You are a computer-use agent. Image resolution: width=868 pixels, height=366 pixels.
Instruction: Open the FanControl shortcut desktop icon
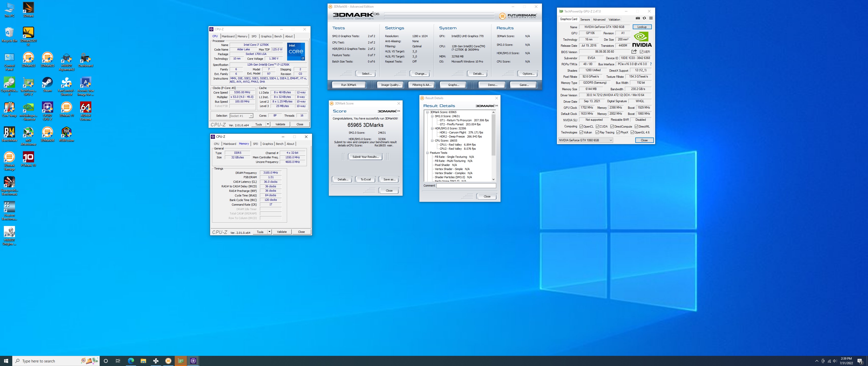(x=66, y=86)
